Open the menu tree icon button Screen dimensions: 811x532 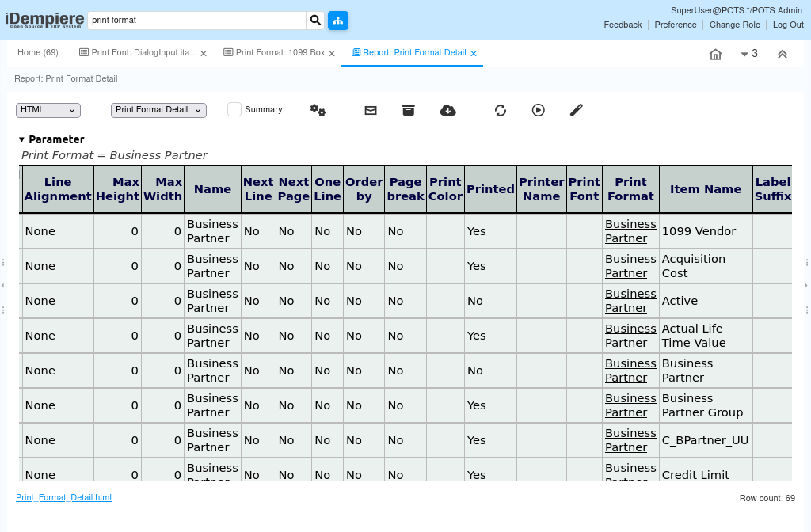337,20
